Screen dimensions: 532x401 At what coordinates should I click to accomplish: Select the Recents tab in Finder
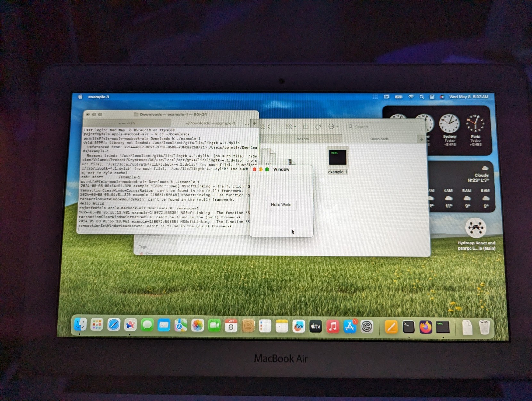coord(302,139)
